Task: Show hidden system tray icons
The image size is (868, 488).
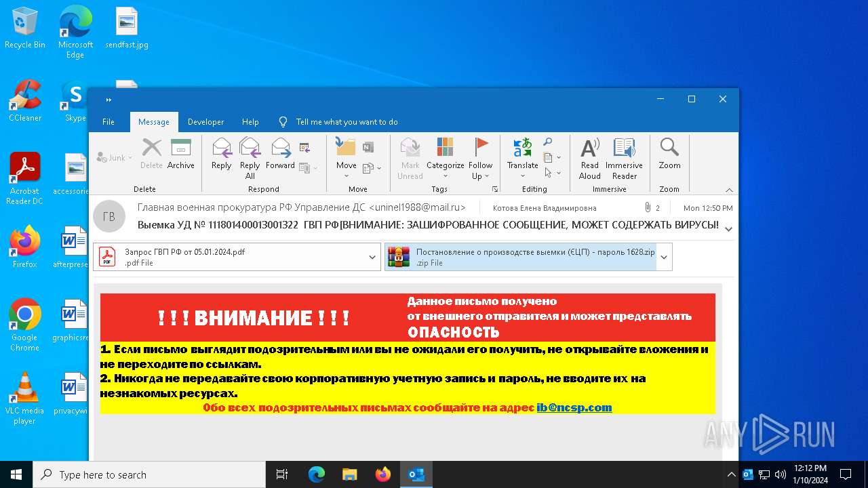Action: (731, 474)
